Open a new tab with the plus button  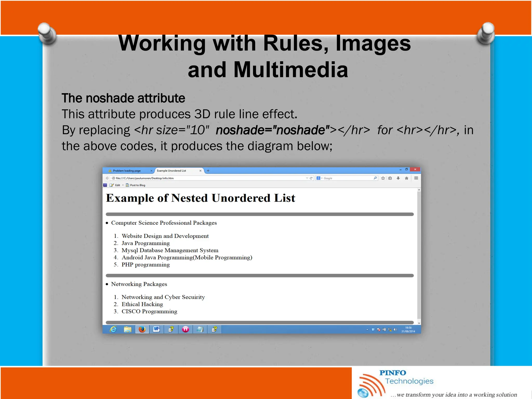pyautogui.click(x=208, y=171)
